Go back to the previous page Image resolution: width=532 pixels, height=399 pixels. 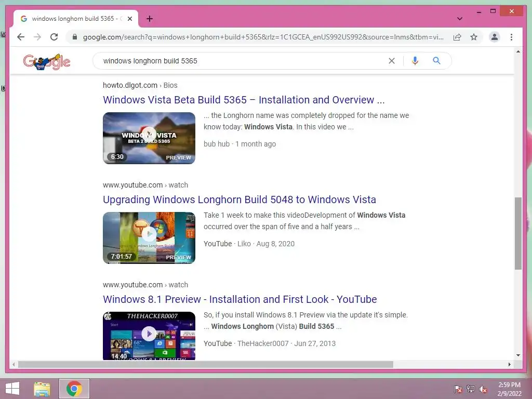(x=21, y=37)
